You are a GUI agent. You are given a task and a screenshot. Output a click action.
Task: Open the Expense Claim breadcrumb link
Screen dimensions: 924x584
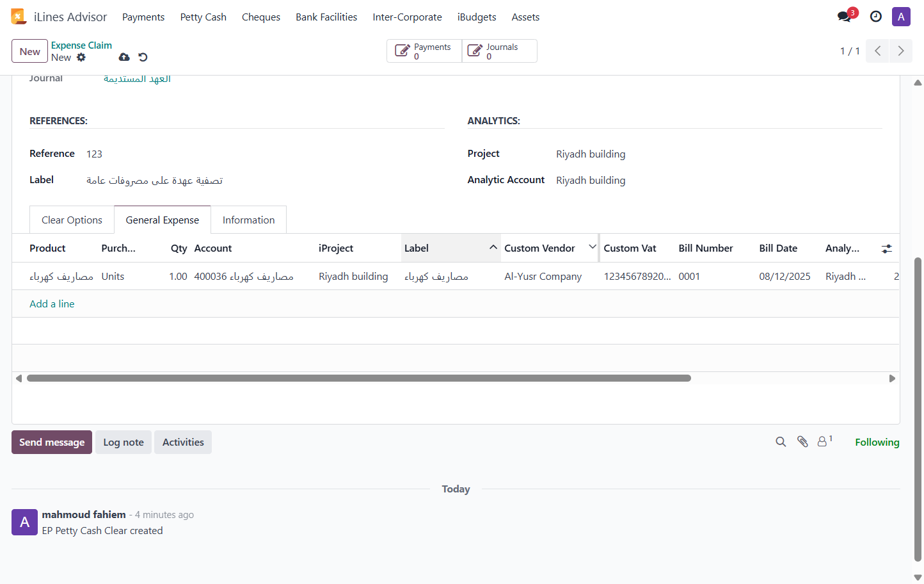[81, 45]
